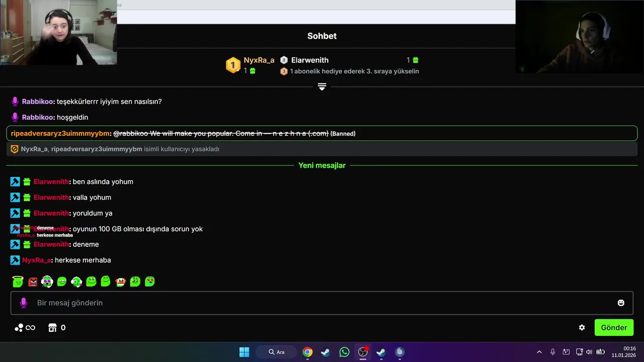The image size is (644, 362).
Task: Switch to OBS Studio in taskbar
Action: tap(363, 352)
